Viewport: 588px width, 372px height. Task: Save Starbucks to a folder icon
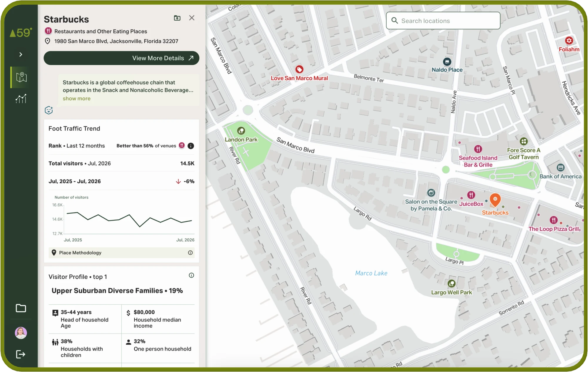[x=177, y=18]
